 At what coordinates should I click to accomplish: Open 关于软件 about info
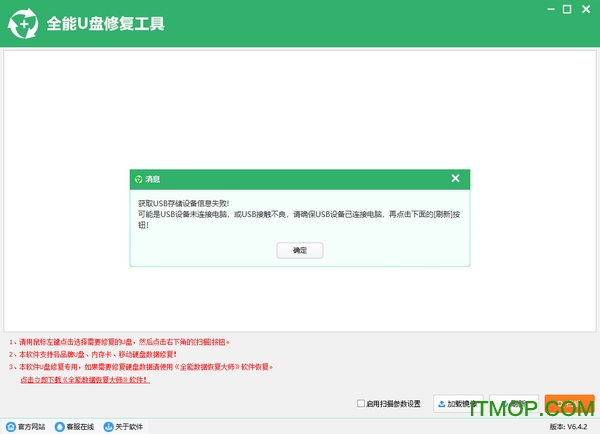pos(123,426)
